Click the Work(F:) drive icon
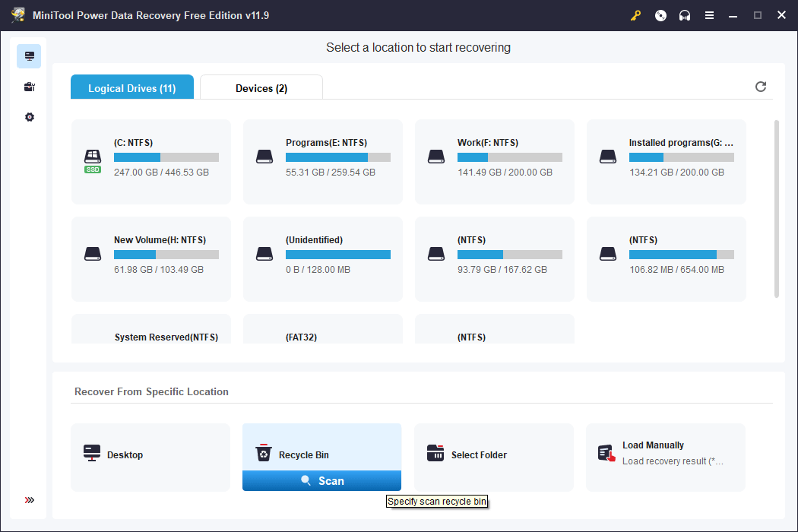The height and width of the screenshot is (532, 798). 436,157
